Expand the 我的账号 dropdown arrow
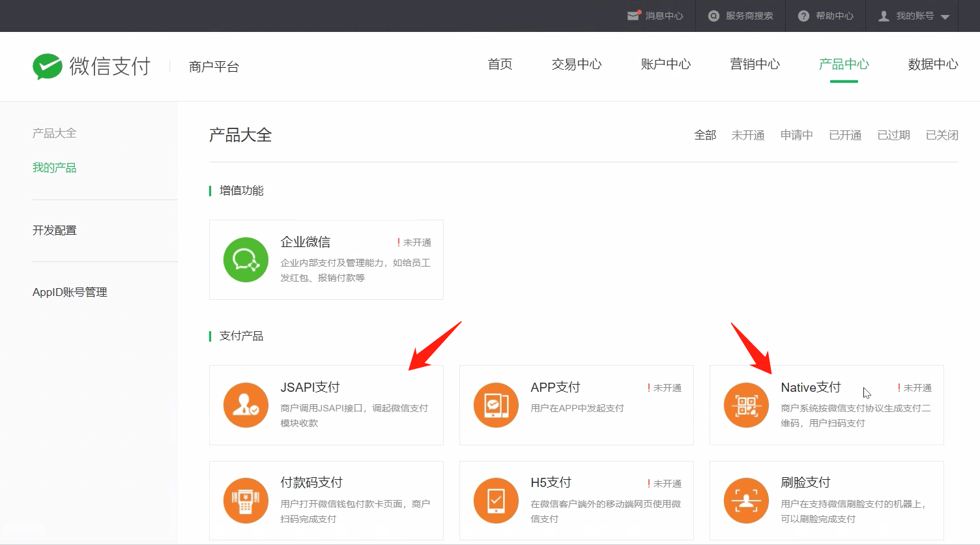The height and width of the screenshot is (545, 980). pyautogui.click(x=945, y=17)
